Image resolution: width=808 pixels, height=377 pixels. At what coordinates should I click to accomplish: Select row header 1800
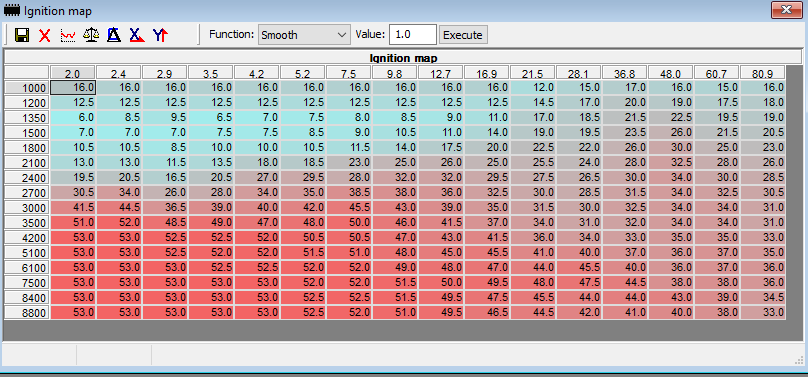27,148
